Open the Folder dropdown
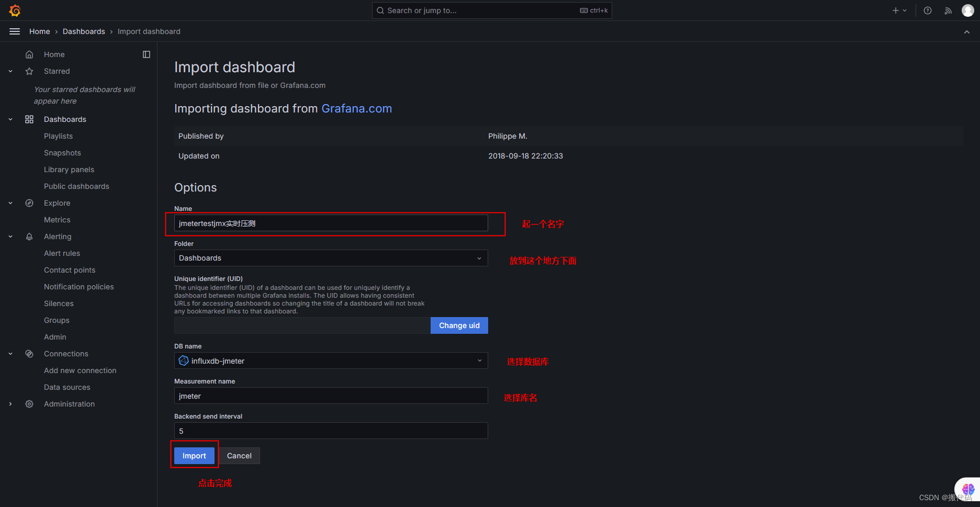This screenshot has height=507, width=980. (331, 258)
